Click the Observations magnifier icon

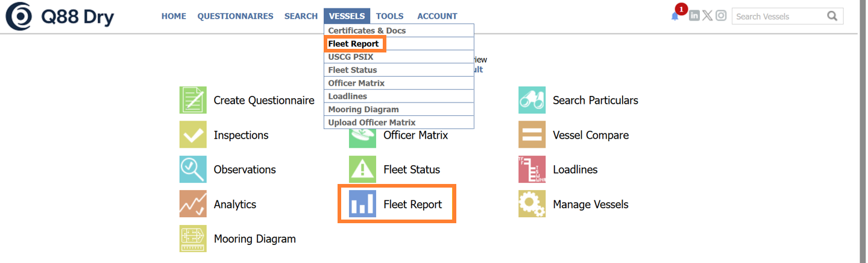click(193, 170)
